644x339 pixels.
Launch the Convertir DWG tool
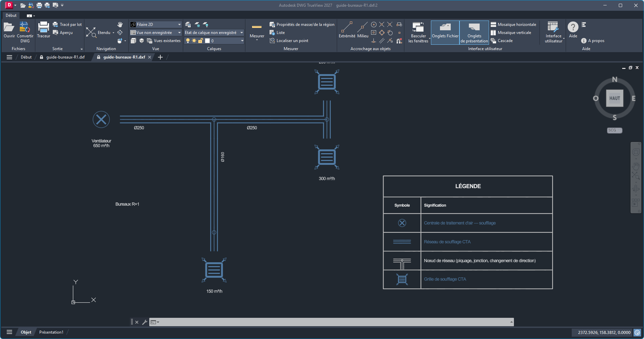point(25,32)
